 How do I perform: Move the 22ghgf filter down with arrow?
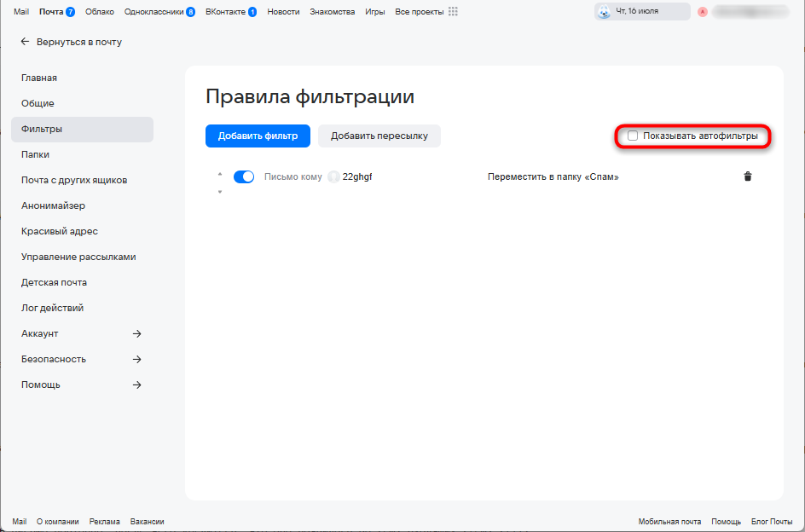click(x=220, y=192)
